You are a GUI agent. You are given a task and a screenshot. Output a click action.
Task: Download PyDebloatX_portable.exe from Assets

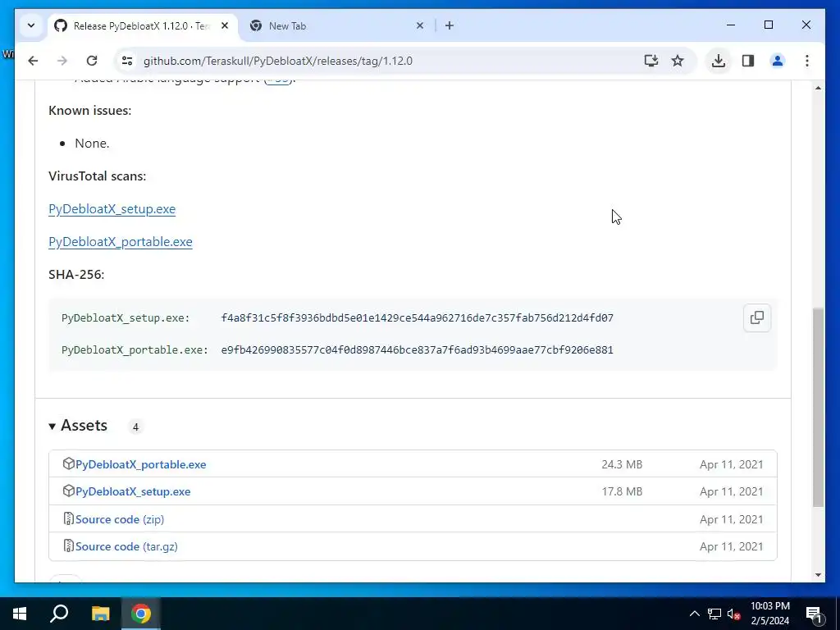(x=141, y=464)
